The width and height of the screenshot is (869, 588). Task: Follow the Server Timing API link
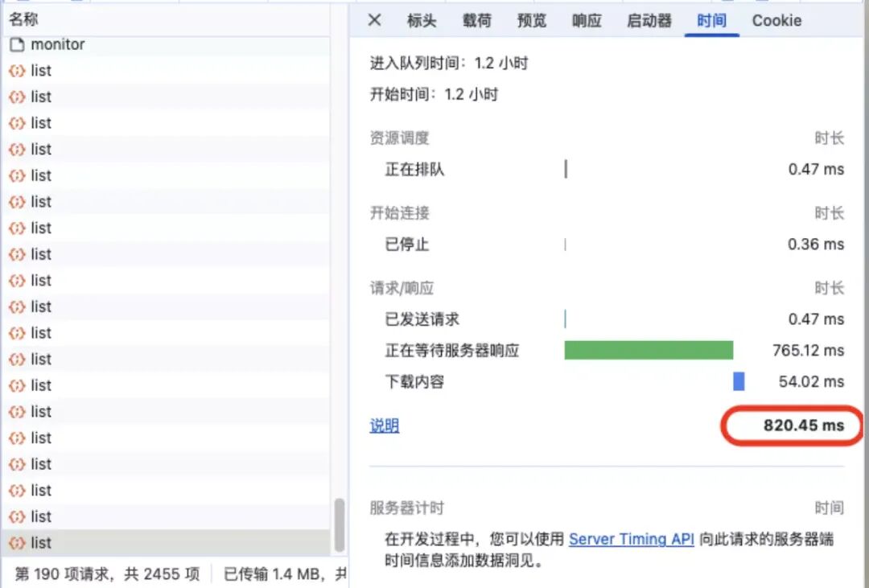tap(632, 539)
